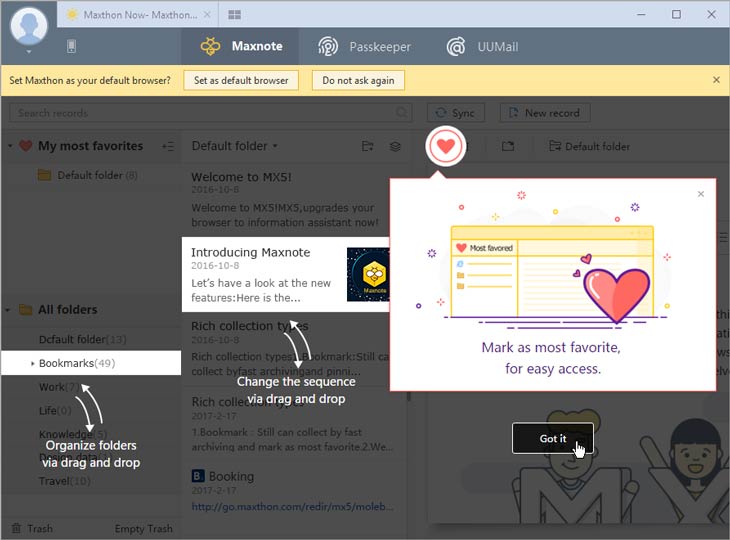
Task: Click the Sync button
Action: coord(455,113)
